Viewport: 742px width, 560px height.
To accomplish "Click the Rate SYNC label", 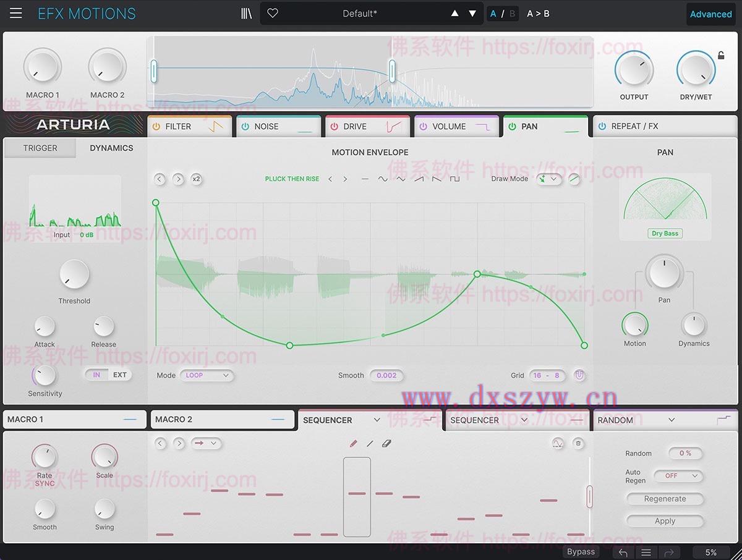I will (x=45, y=484).
